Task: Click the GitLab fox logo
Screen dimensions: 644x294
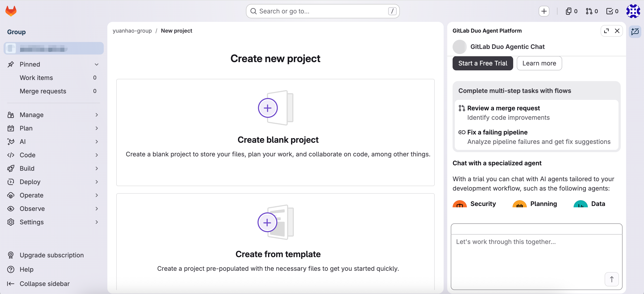Action: point(11,11)
